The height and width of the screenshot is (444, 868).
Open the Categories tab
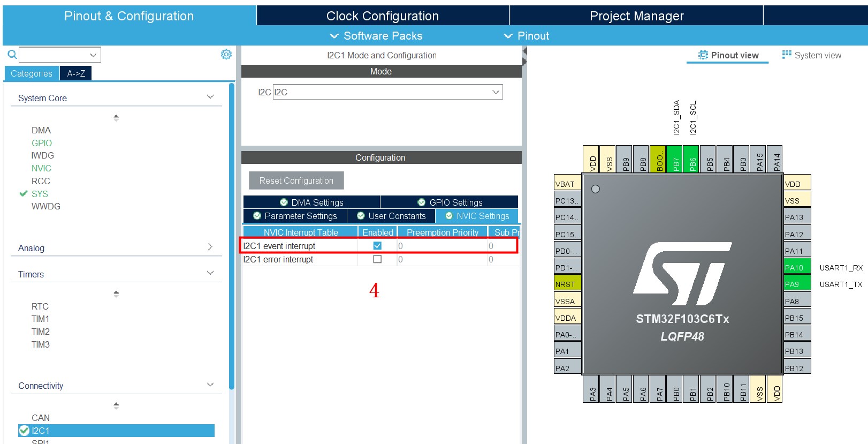pyautogui.click(x=32, y=73)
